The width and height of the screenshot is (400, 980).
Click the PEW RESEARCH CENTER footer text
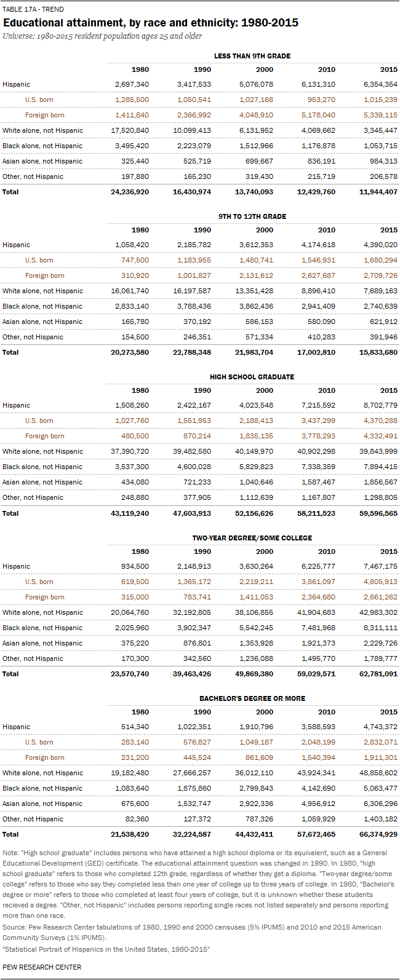pos(42,967)
